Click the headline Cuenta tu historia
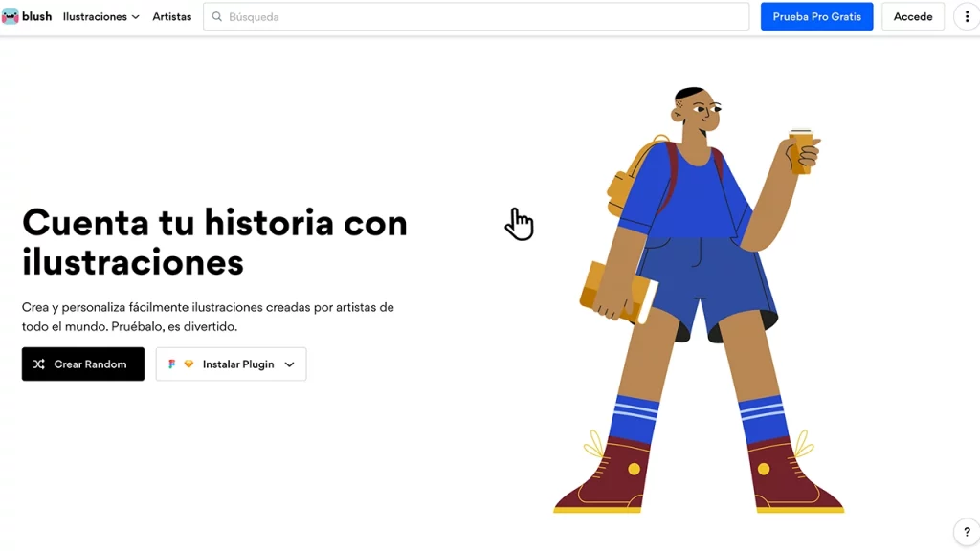The image size is (980, 551). pyautogui.click(x=214, y=223)
